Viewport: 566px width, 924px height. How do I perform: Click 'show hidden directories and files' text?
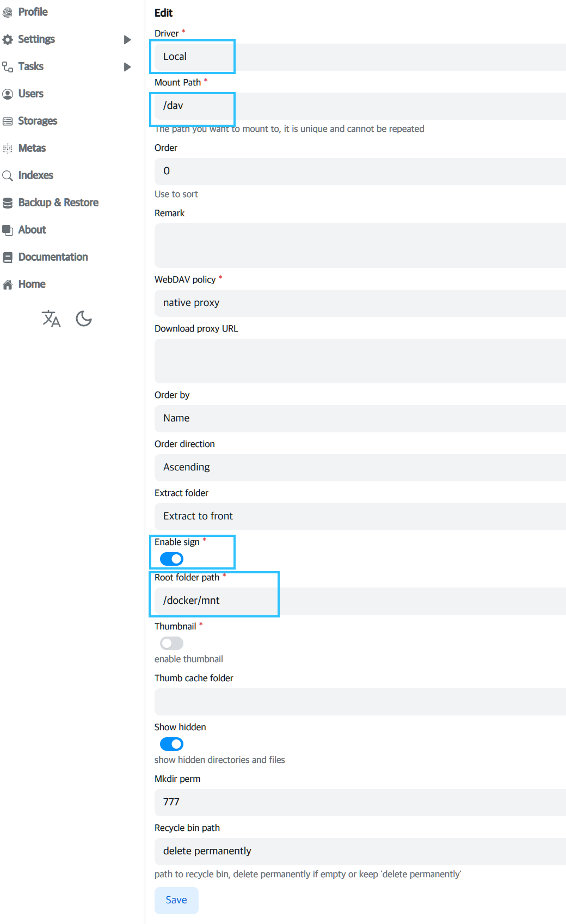coord(220,760)
